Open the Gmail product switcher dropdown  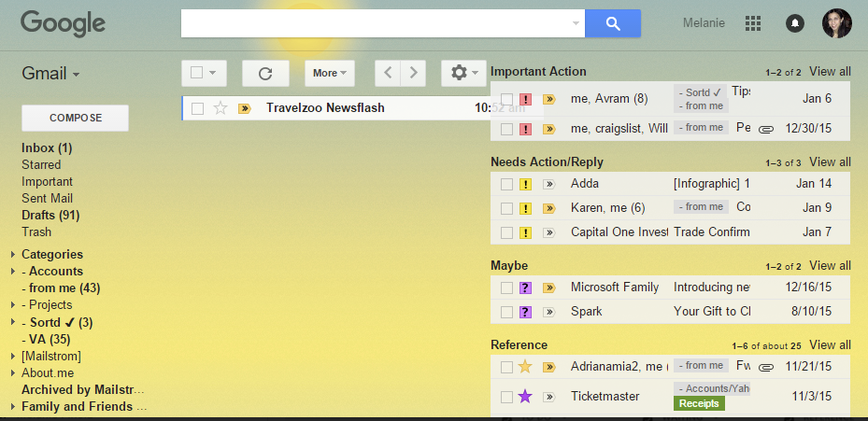point(50,74)
